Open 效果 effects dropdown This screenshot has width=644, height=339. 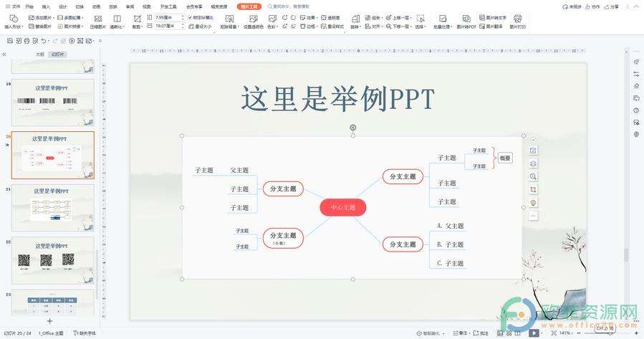click(x=309, y=18)
